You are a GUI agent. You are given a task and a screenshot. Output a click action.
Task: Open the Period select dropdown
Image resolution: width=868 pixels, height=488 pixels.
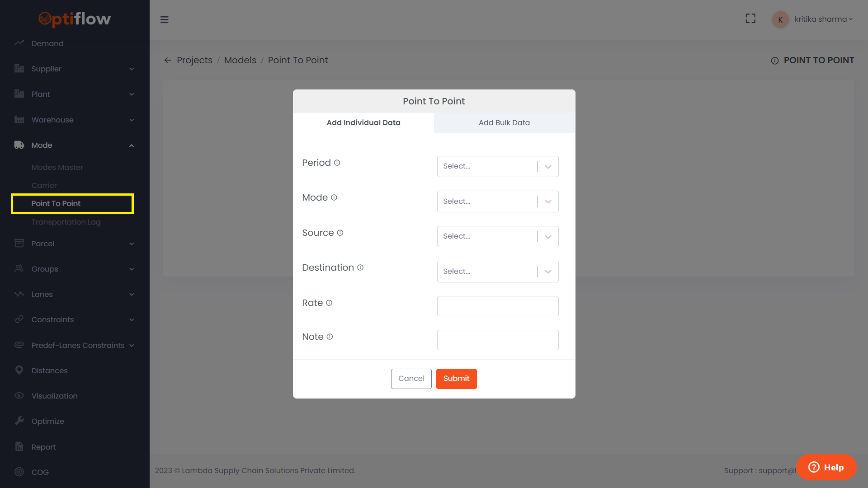point(497,166)
